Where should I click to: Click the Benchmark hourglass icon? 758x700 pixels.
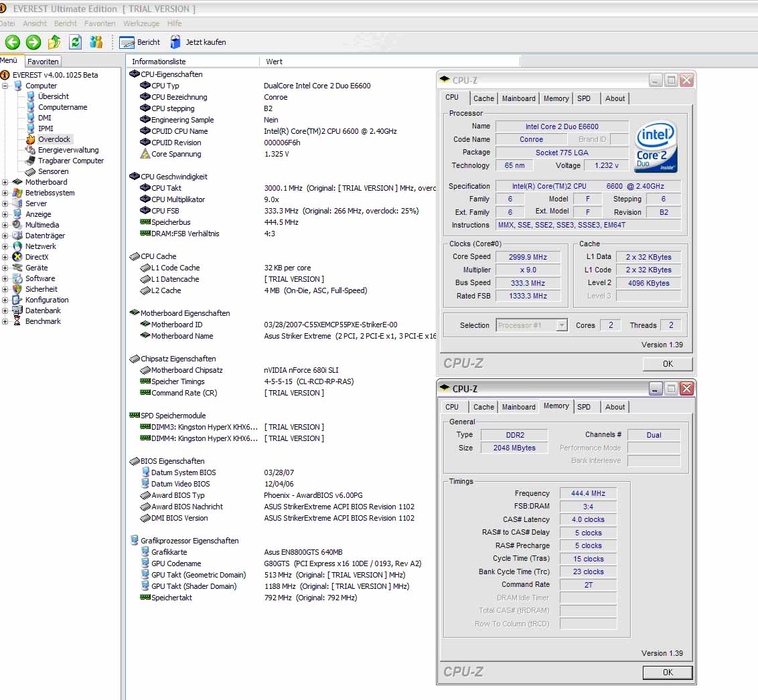17,321
